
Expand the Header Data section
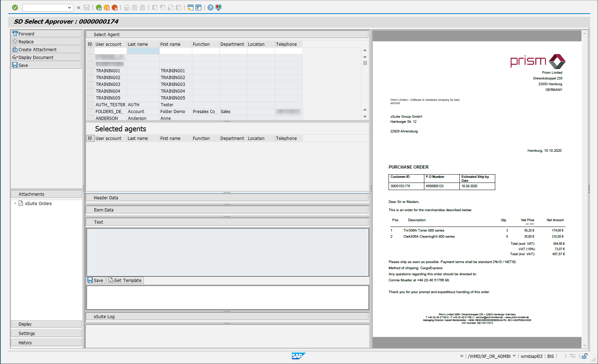pyautogui.click(x=106, y=197)
